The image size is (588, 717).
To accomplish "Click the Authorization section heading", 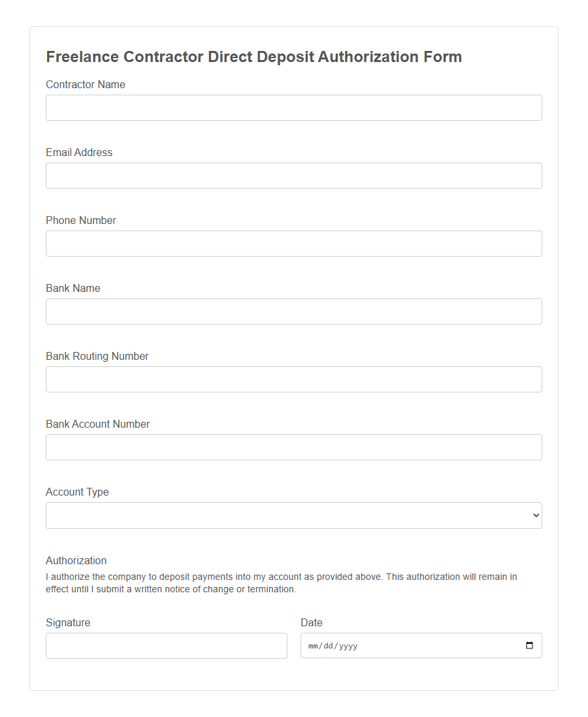I will point(76,560).
